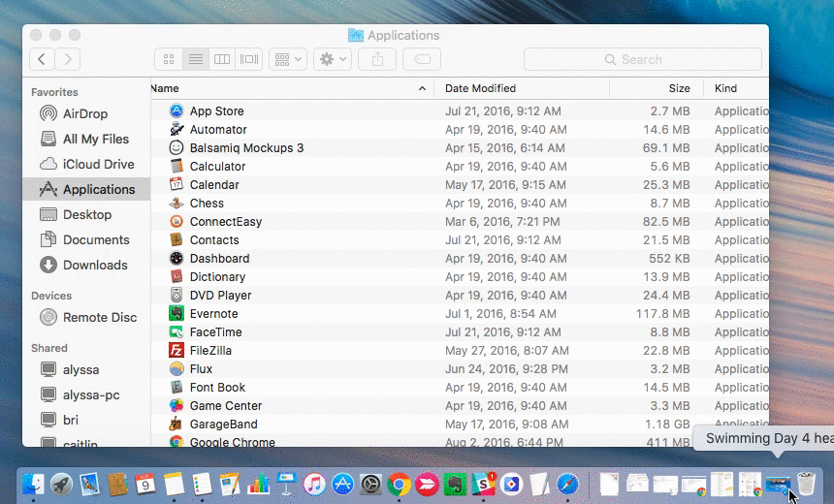Click into the Search field

(643, 59)
